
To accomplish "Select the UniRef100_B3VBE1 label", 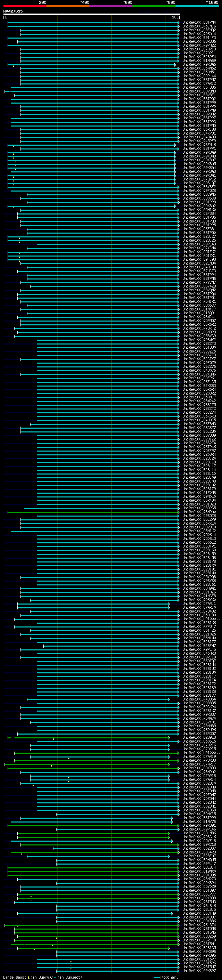I will 199,95.
